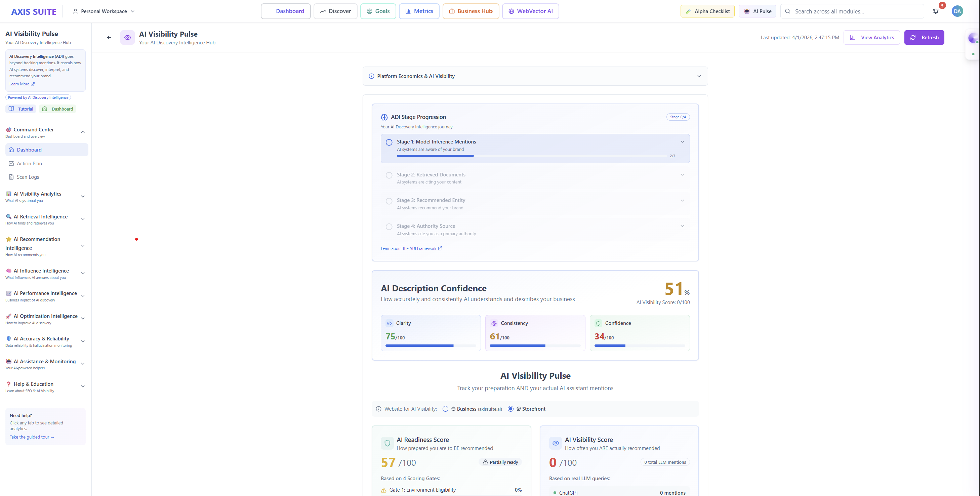Click the back arrow icon

(109, 38)
